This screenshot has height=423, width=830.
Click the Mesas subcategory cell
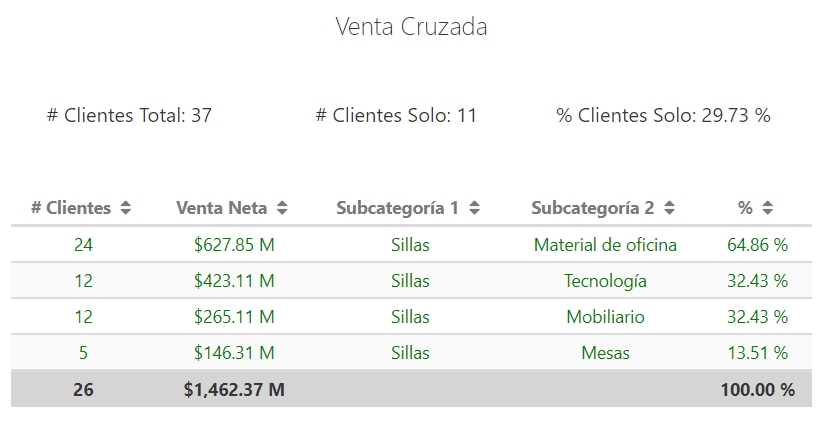click(x=605, y=353)
